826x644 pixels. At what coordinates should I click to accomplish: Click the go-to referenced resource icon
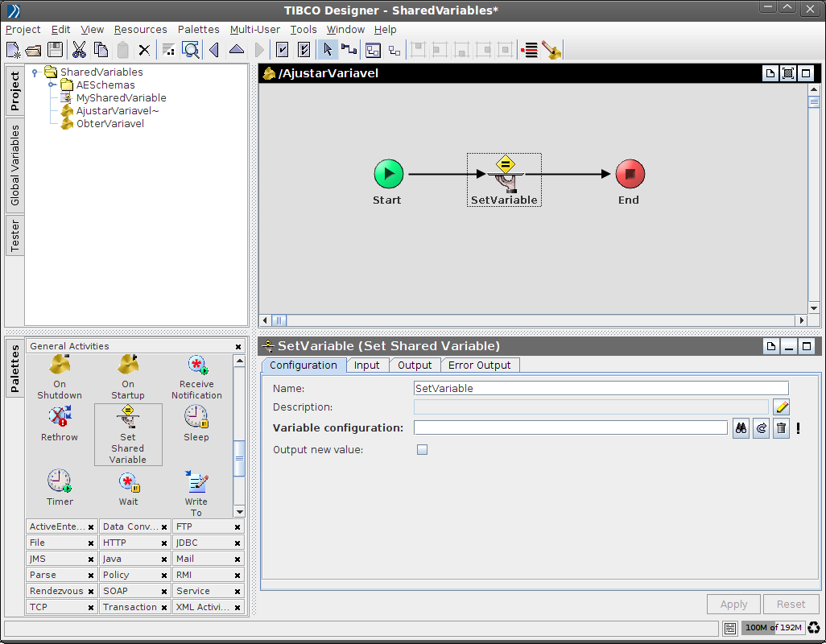(762, 428)
